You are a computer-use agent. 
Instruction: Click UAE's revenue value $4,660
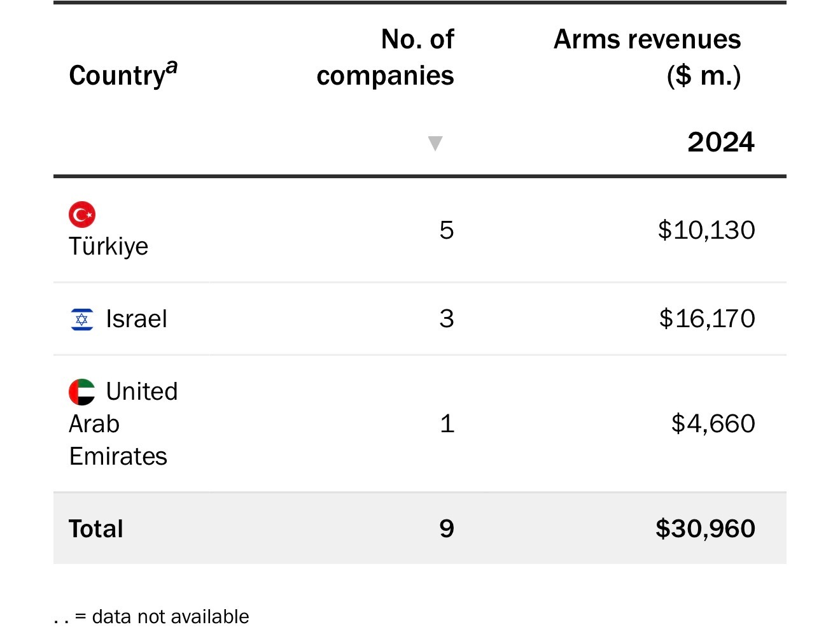713,424
